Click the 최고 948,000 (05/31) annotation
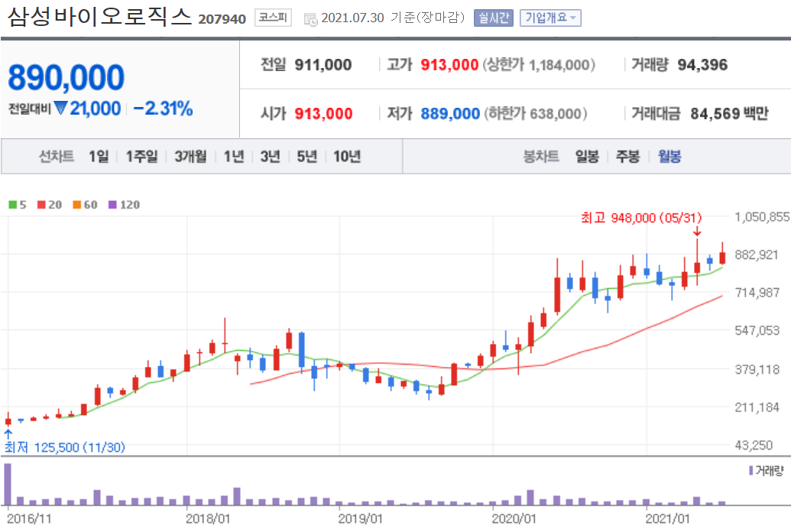 coord(641,218)
